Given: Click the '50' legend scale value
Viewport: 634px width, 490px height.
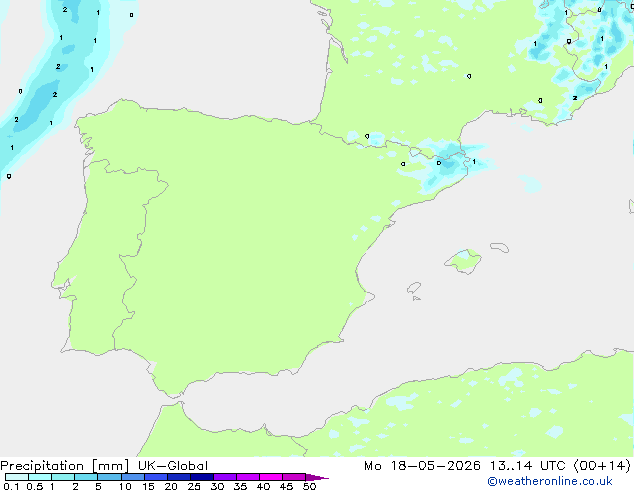Looking at the screenshot, I should pos(309,486).
